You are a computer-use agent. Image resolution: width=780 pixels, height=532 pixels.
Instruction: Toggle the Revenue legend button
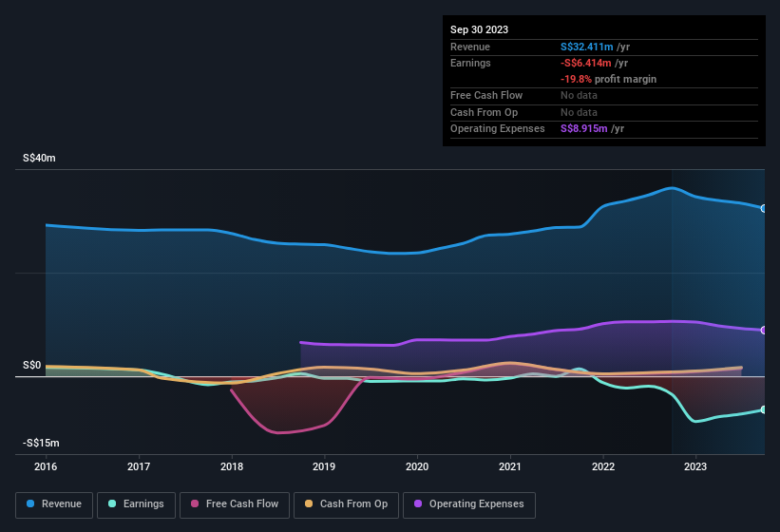click(54, 504)
